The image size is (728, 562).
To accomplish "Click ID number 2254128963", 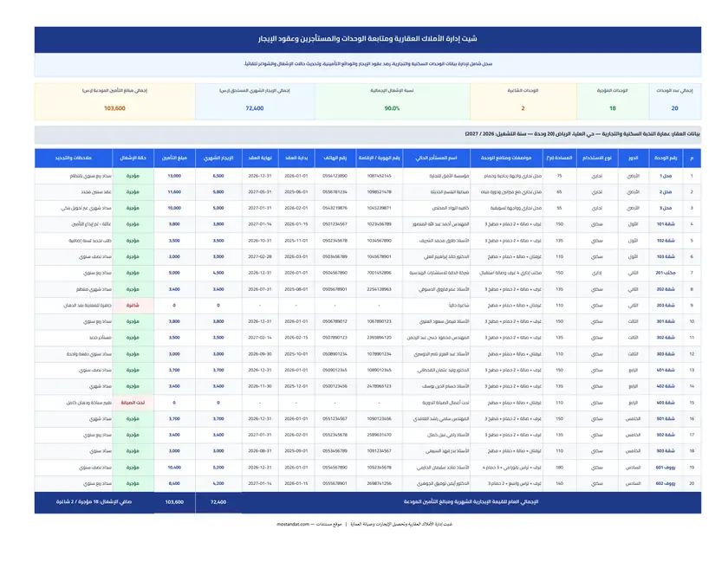I will (379, 289).
